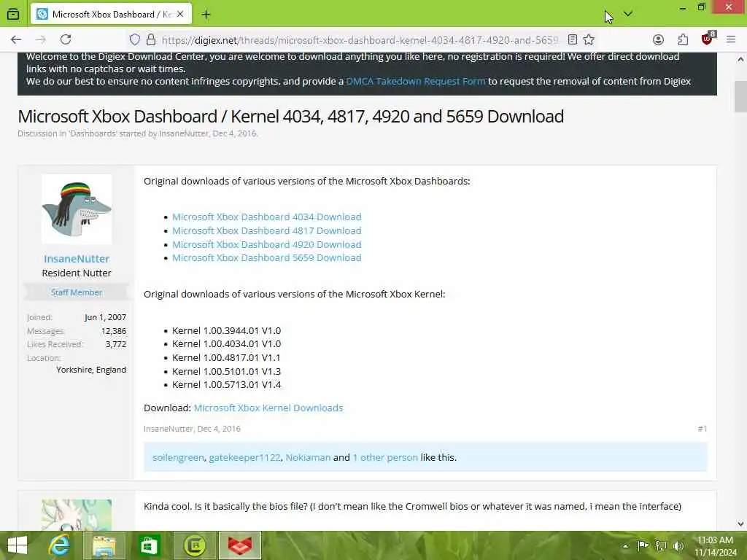
Task: Click the page scrollbar up arrow
Action: pos(740,60)
